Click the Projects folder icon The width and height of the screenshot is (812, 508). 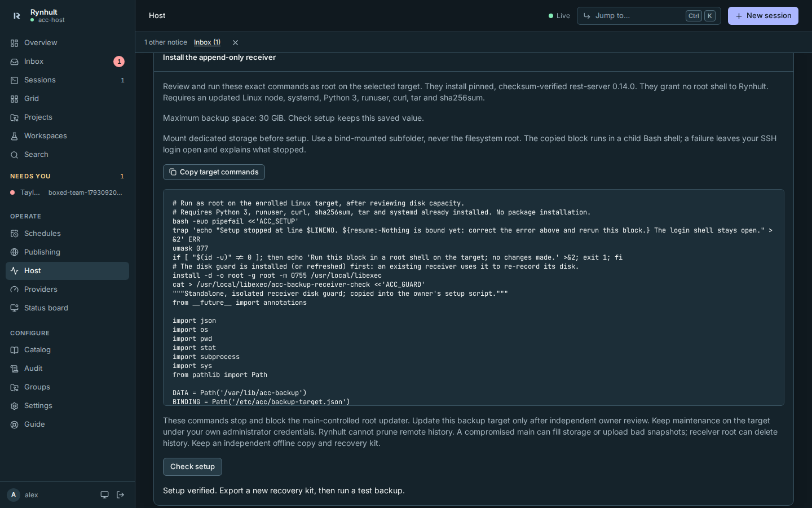(15, 117)
